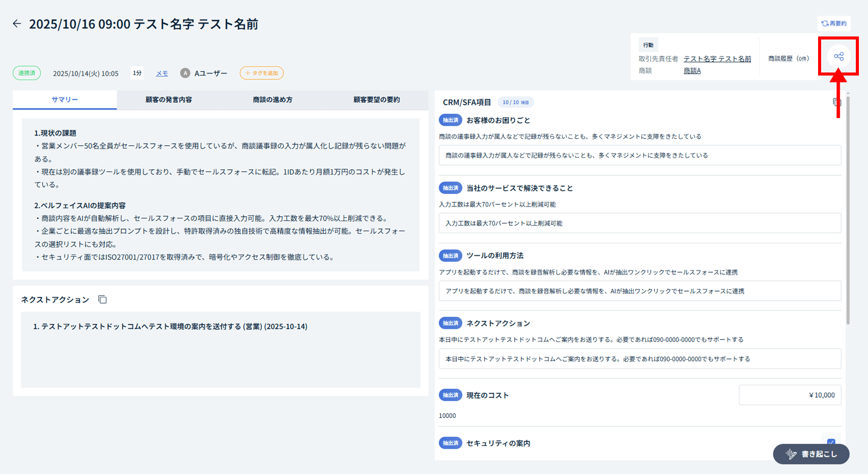The image size is (868, 474).
Task: Select the サマリー tab
Action: coord(65,100)
